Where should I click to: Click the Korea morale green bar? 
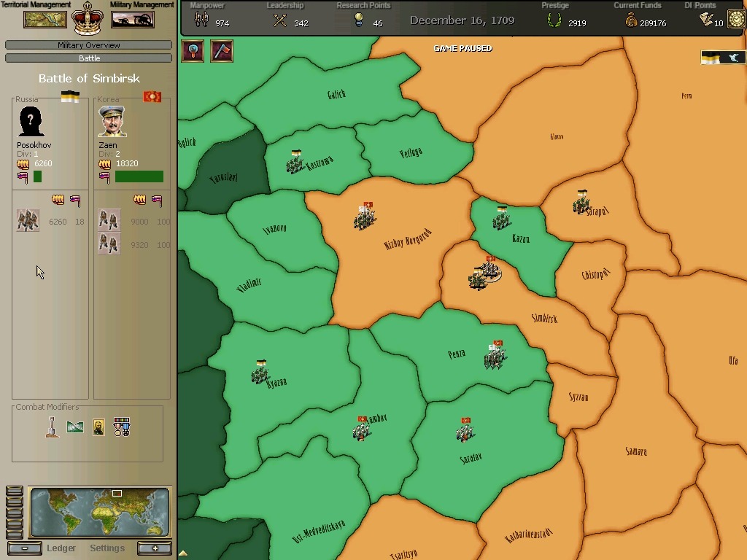tap(139, 176)
